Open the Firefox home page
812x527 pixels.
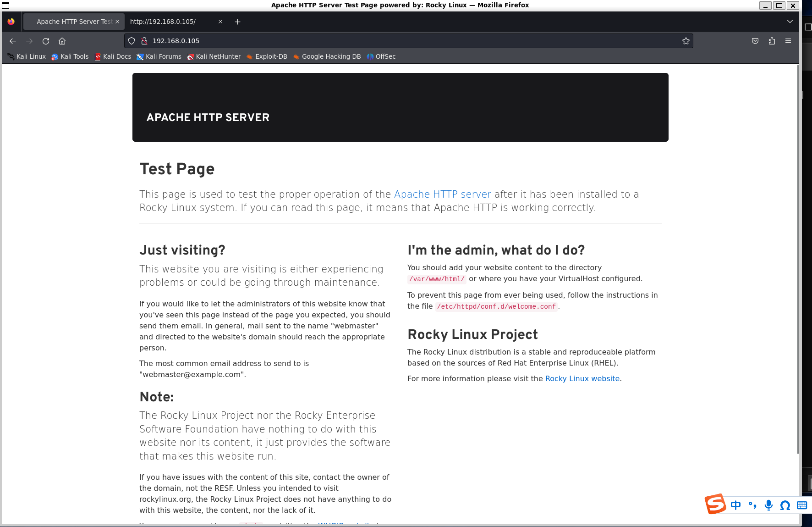[x=62, y=41]
